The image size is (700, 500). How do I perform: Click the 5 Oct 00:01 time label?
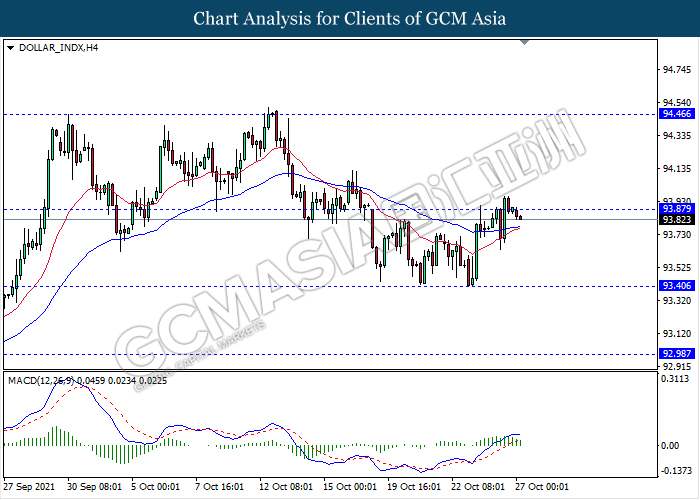pos(157,486)
